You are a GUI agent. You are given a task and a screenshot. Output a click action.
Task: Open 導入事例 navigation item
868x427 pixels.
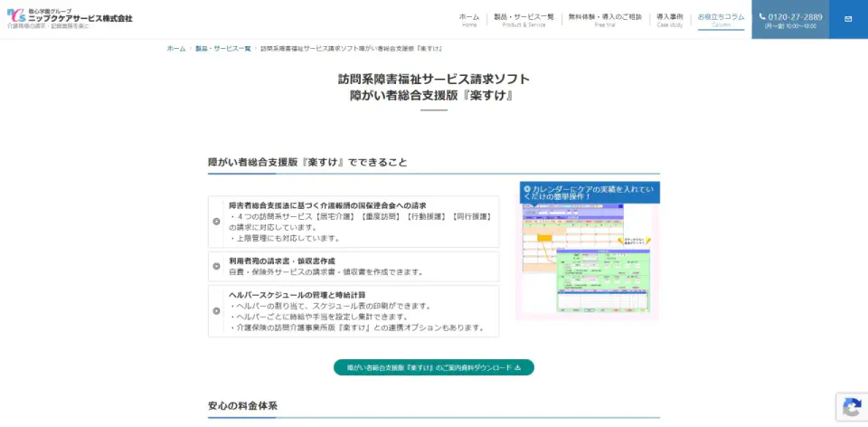pos(669,19)
